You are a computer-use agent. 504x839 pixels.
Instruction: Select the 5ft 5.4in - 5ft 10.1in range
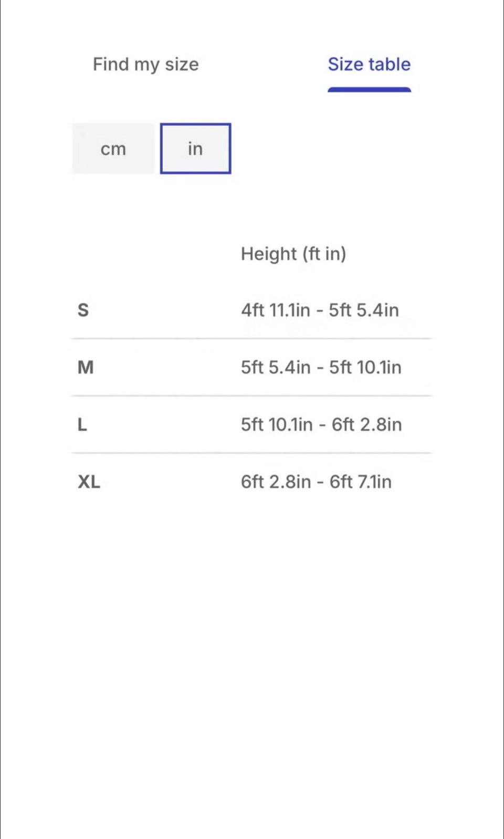321,367
